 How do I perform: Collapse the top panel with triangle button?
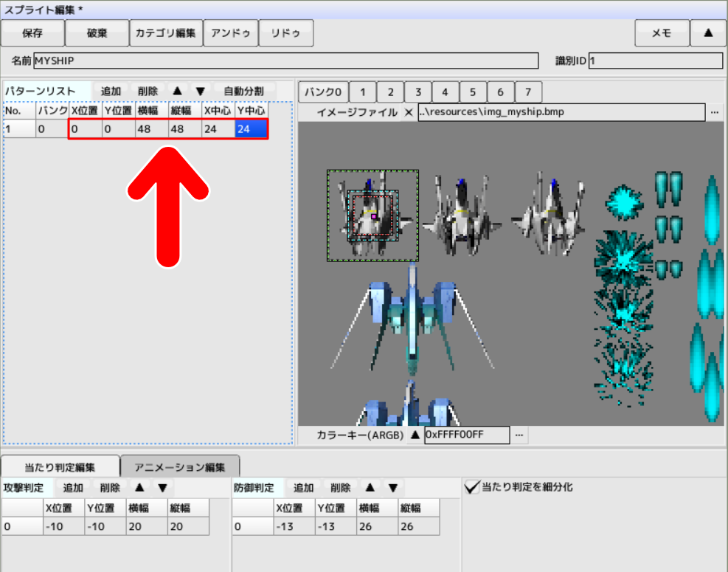tap(708, 33)
